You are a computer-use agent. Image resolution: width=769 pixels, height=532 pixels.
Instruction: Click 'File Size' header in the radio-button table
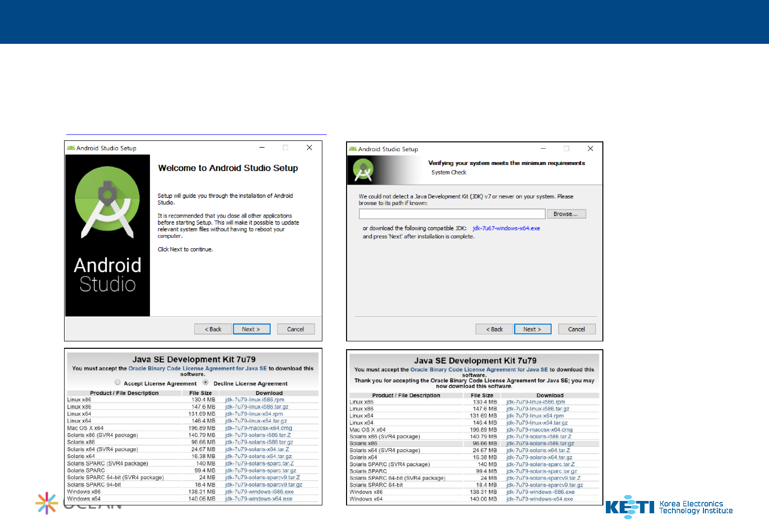(201, 393)
